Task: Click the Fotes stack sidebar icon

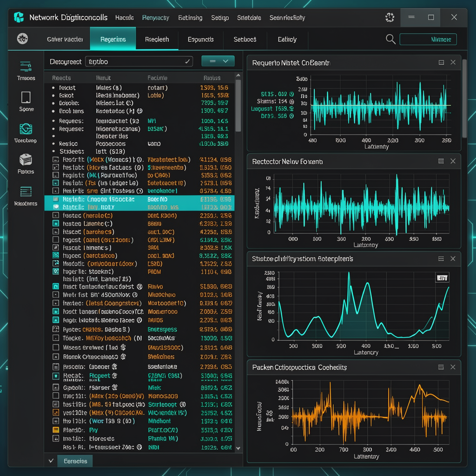Action: (x=26, y=164)
